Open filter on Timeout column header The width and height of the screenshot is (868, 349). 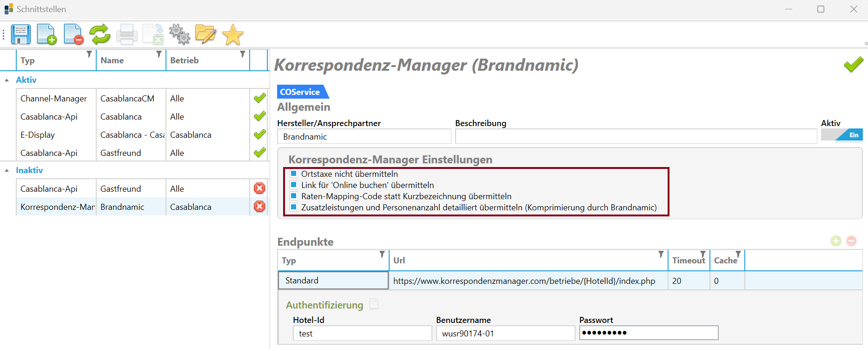click(703, 255)
